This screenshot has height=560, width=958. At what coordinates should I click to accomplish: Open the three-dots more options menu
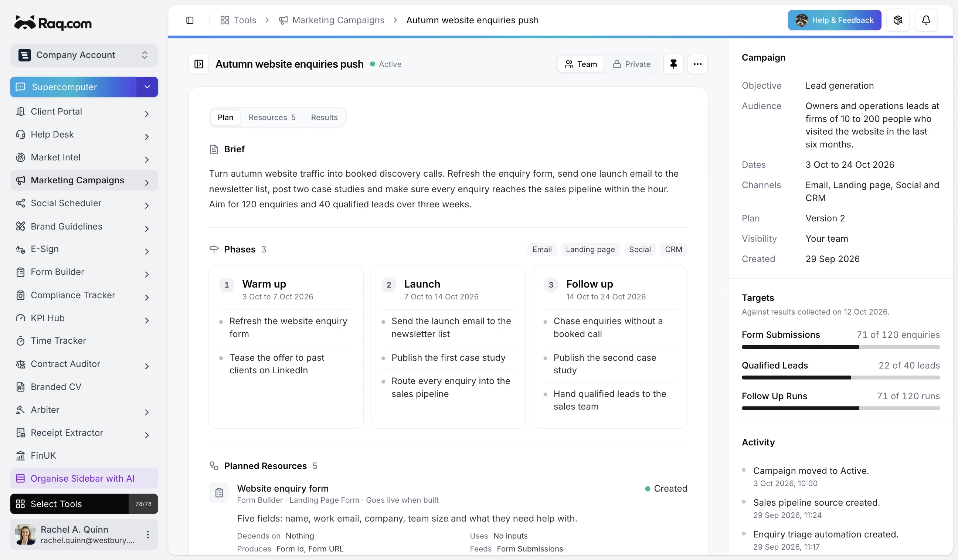[x=697, y=64]
